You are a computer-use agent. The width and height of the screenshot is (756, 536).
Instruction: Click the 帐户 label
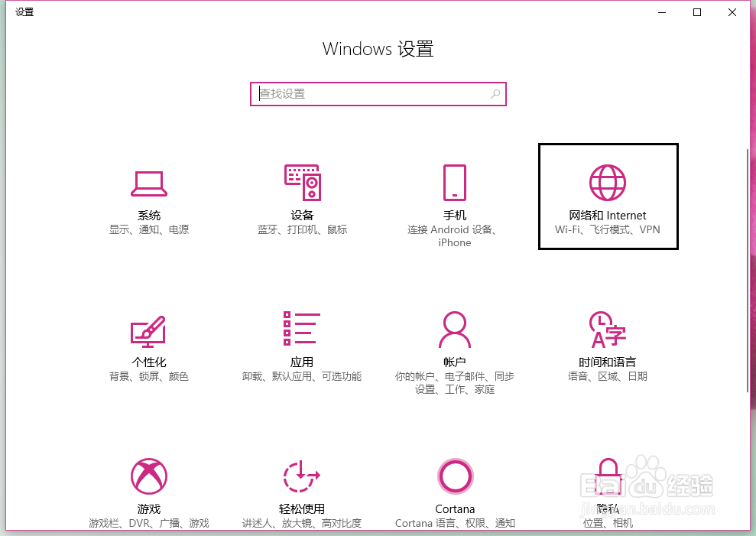(x=455, y=362)
